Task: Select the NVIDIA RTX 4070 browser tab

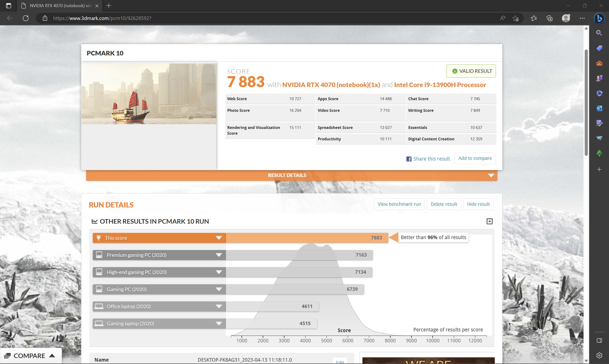Action: 60,6
